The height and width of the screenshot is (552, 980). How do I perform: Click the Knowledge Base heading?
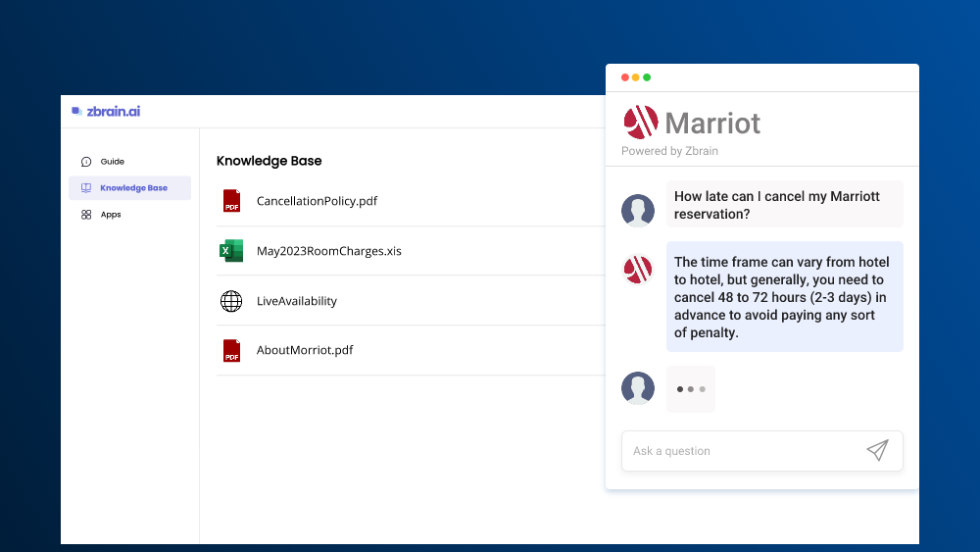[x=269, y=161]
